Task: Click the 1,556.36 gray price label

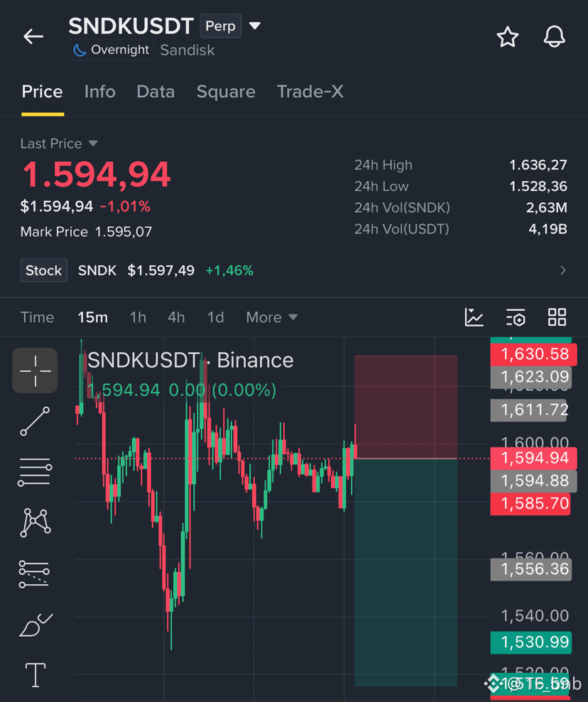Action: click(531, 569)
